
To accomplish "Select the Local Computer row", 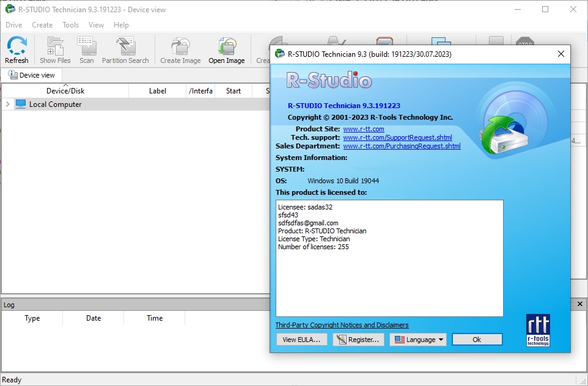I will (x=136, y=104).
